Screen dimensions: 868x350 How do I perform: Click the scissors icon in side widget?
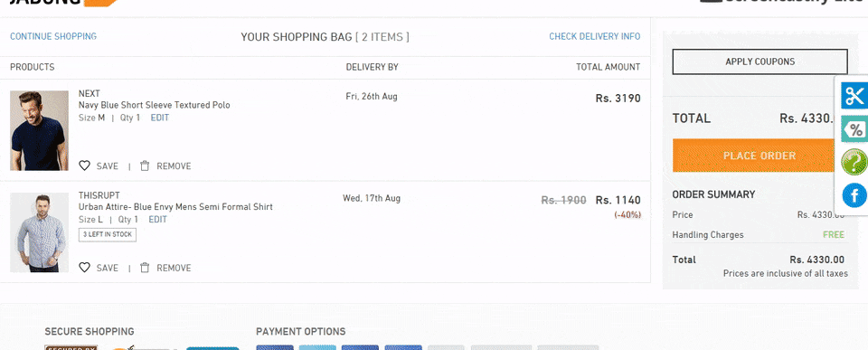(x=854, y=96)
